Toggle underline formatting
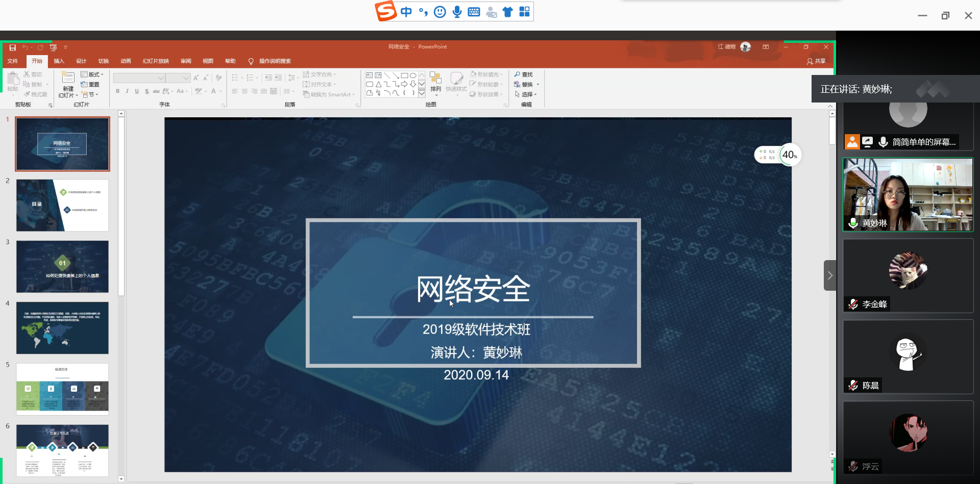Viewport: 980px width, 484px height. (x=136, y=91)
